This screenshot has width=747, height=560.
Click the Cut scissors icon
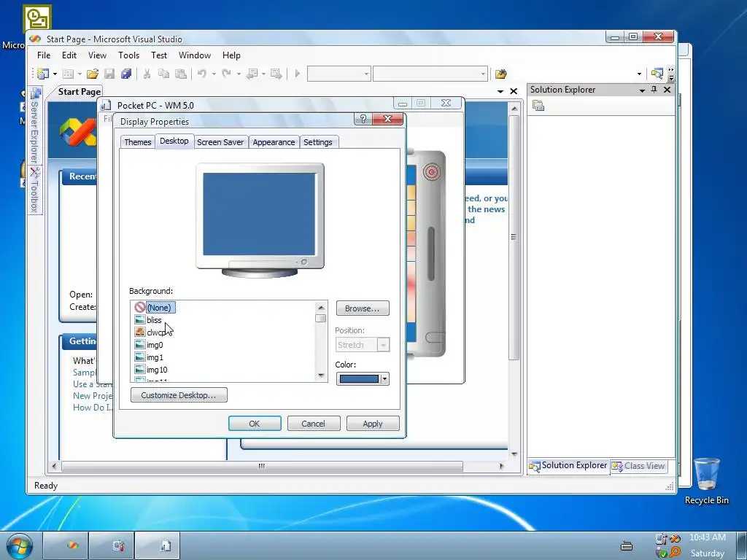[147, 74]
